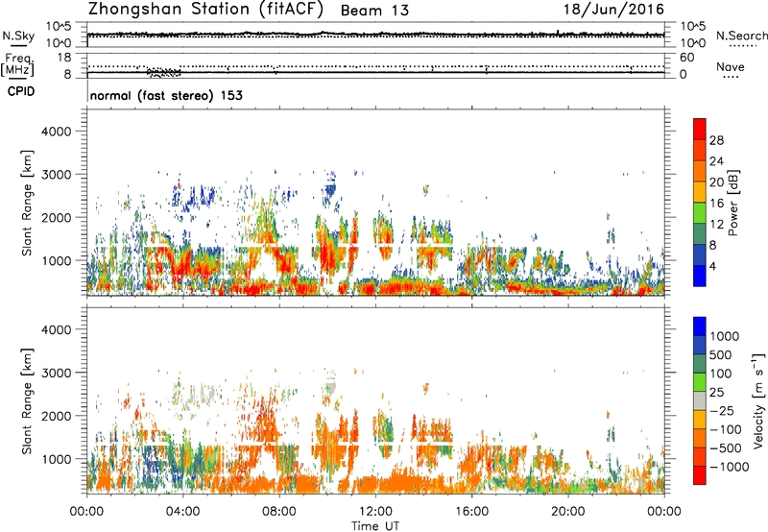This screenshot has height=532, width=768.
Task: Click 'Slant Range [km]' label of velocity panel
Action: tap(27, 400)
